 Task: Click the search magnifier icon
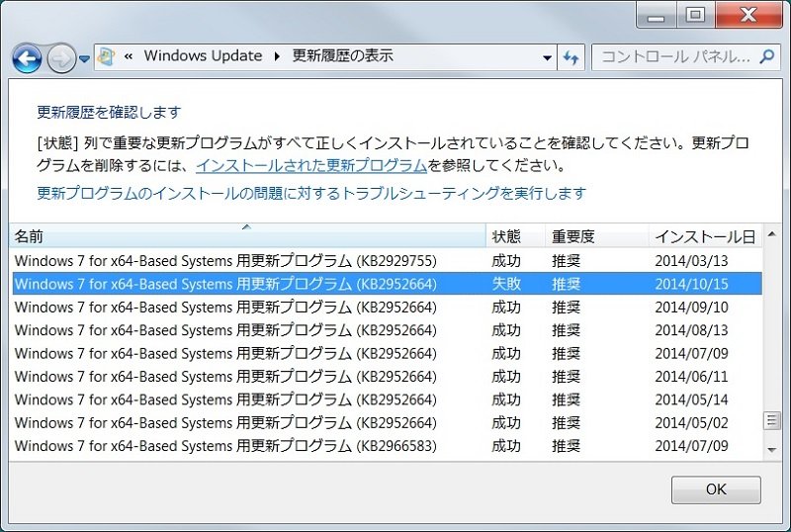[767, 56]
